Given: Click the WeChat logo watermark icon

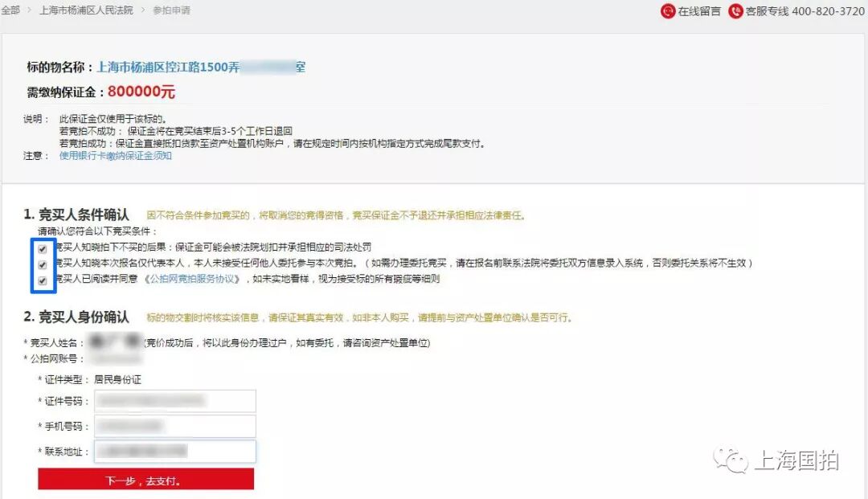Looking at the screenshot, I should point(731,460).
